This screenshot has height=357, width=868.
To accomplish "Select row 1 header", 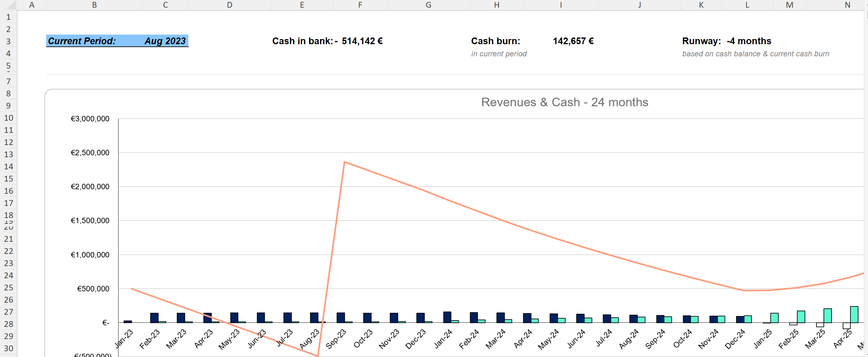I will (8, 17).
